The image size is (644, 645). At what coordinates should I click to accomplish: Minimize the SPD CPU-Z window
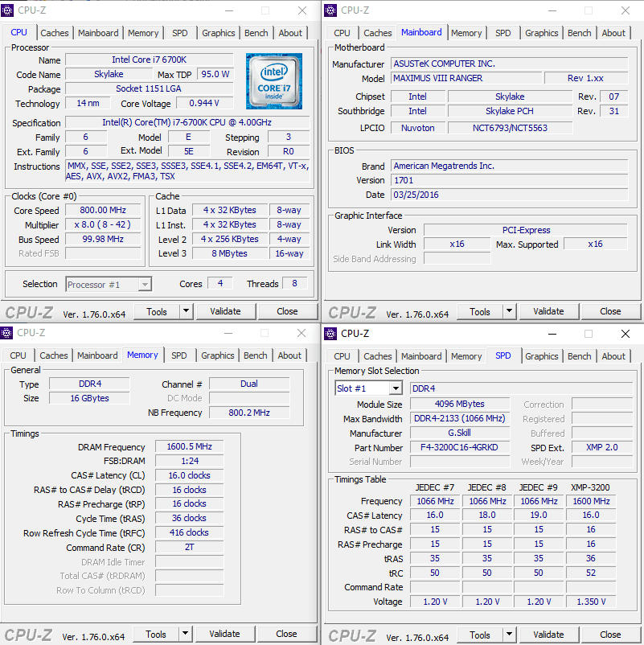(x=552, y=334)
